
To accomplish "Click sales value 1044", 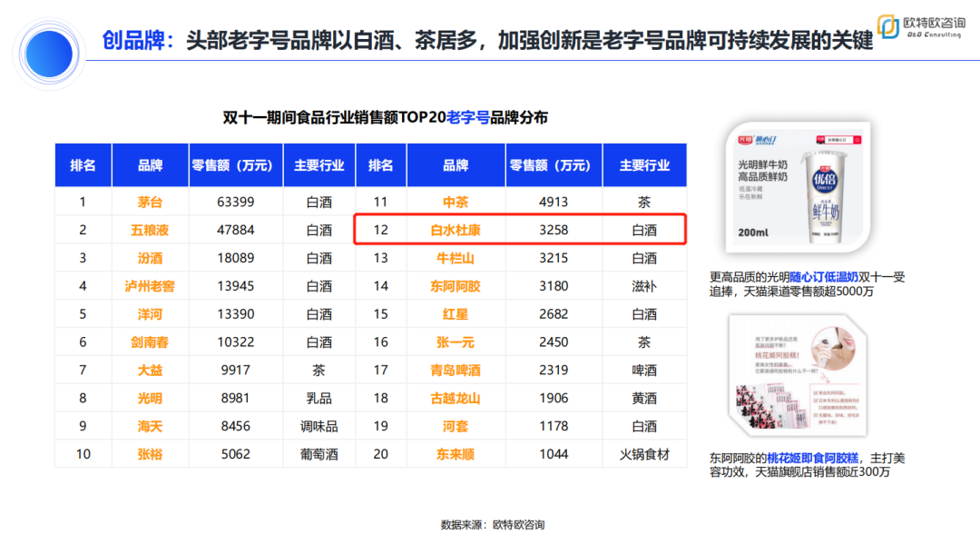I will point(554,455).
